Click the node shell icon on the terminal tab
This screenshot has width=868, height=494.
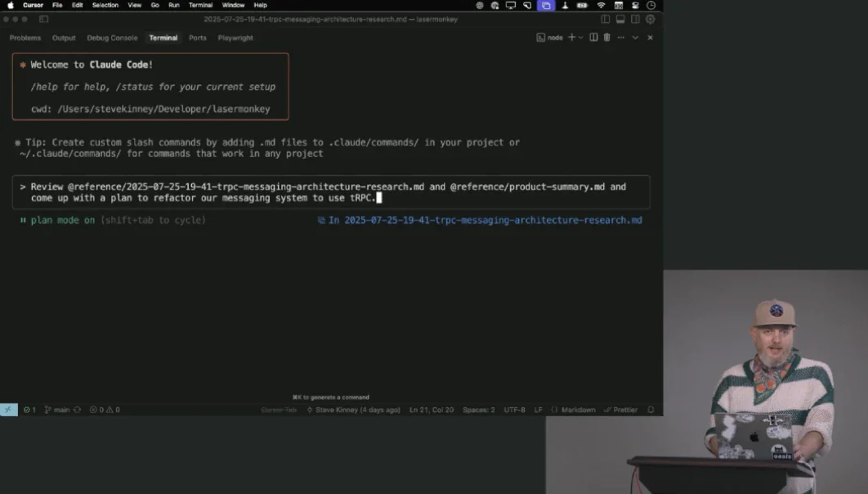coord(540,37)
